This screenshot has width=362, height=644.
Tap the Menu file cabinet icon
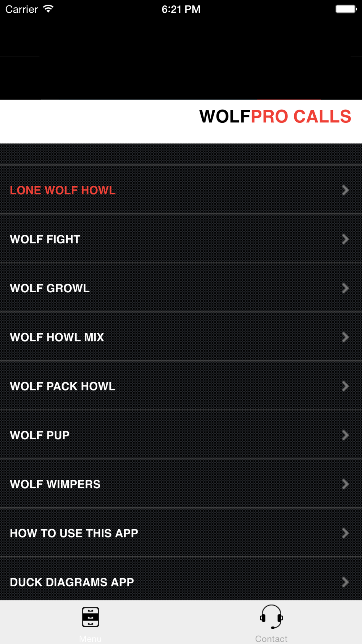[90, 617]
